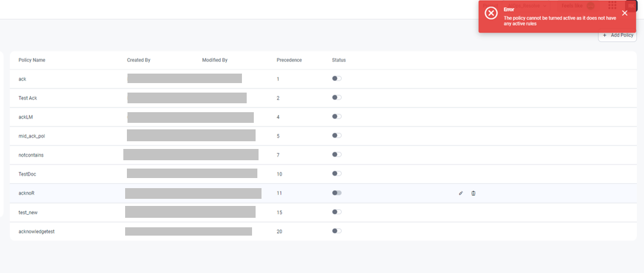
Task: Click the Add Policy button
Action: 618,36
